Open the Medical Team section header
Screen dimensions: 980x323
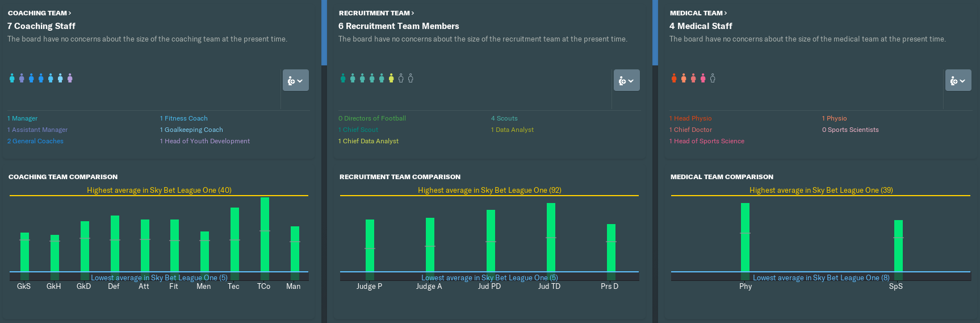(698, 13)
